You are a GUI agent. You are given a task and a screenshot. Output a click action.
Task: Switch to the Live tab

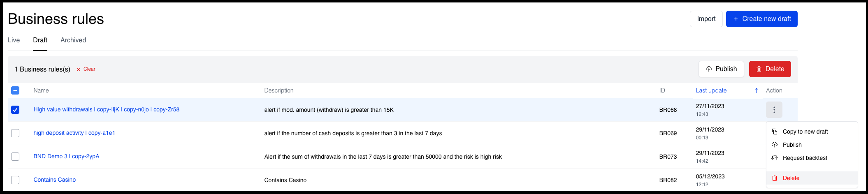(14, 40)
